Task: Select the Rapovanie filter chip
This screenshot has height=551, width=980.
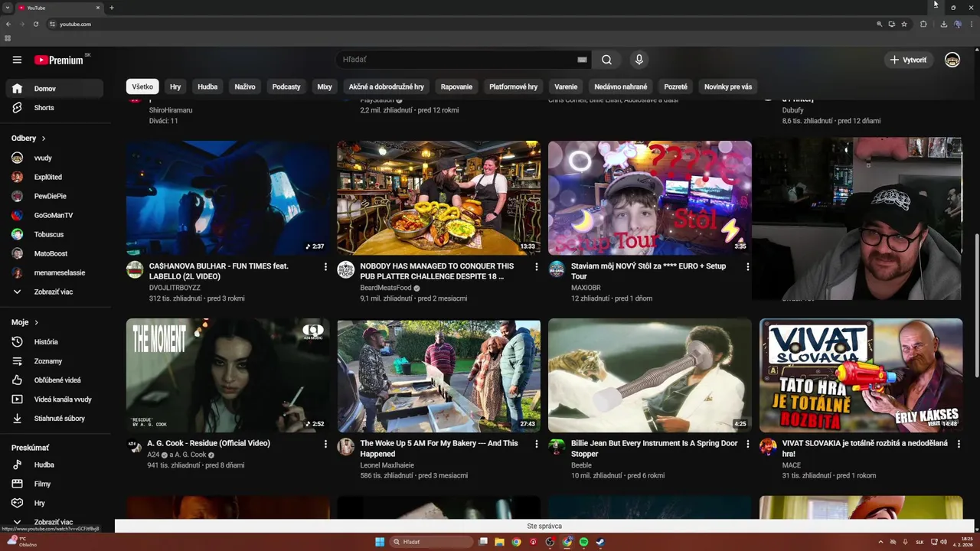Action: coord(456,87)
